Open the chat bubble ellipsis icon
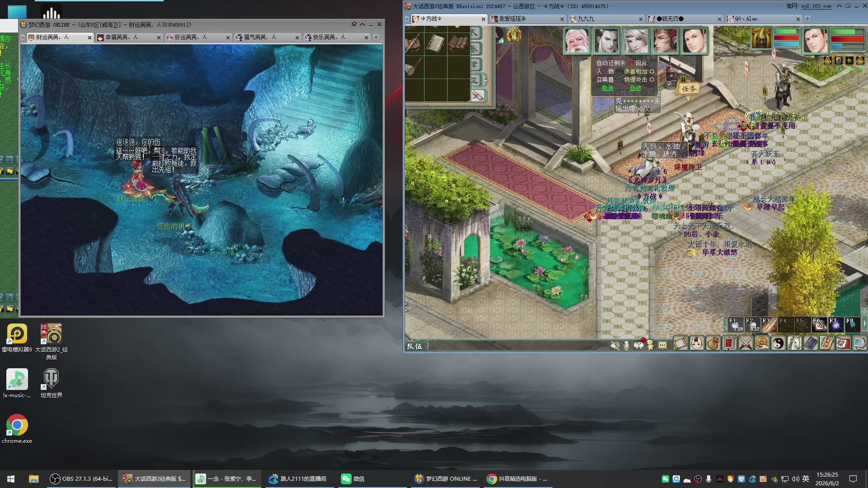The image size is (868, 488). pos(663,346)
